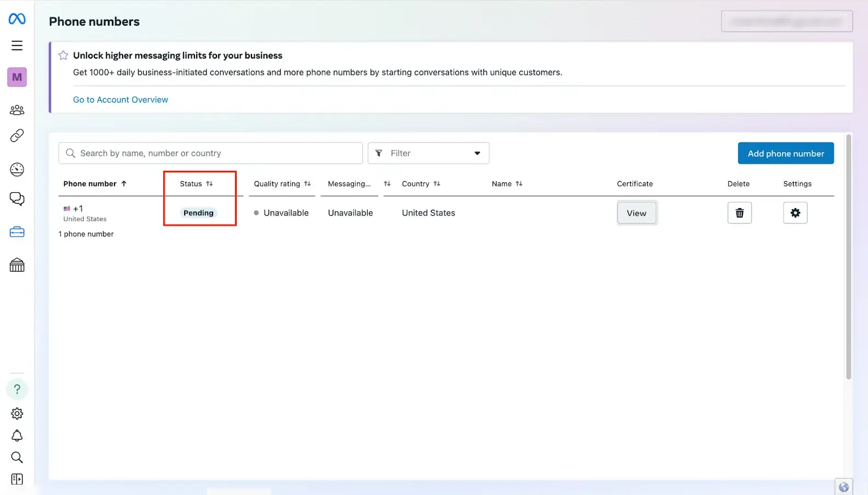The image size is (868, 495).
Task: Open the bank building sidebar icon
Action: (17, 266)
